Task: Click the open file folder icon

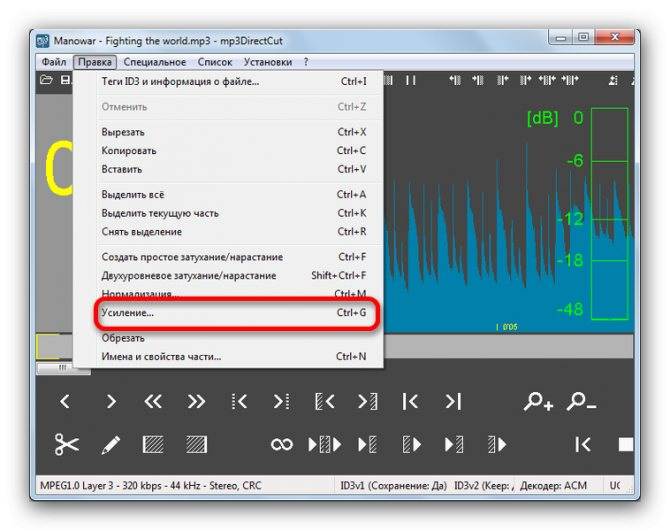Action: click(x=46, y=79)
